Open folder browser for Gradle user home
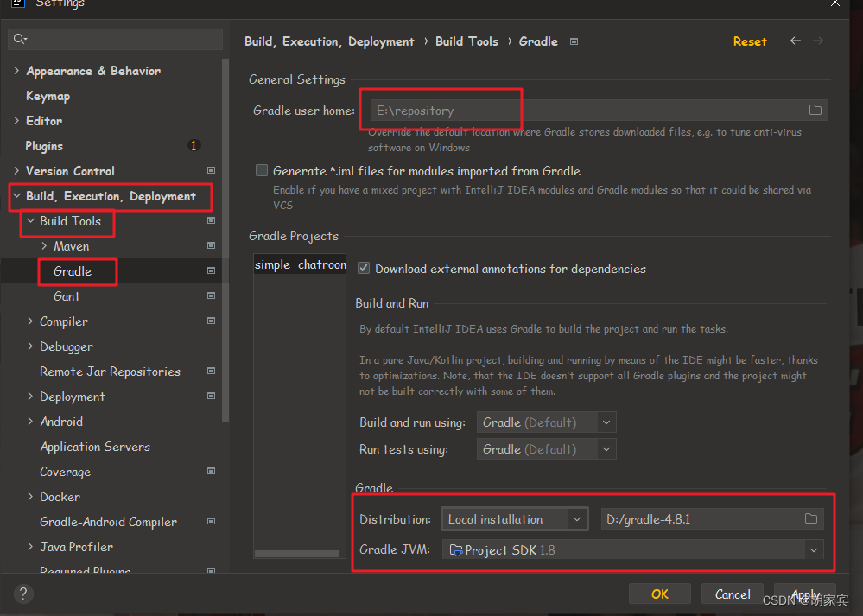 (x=814, y=110)
